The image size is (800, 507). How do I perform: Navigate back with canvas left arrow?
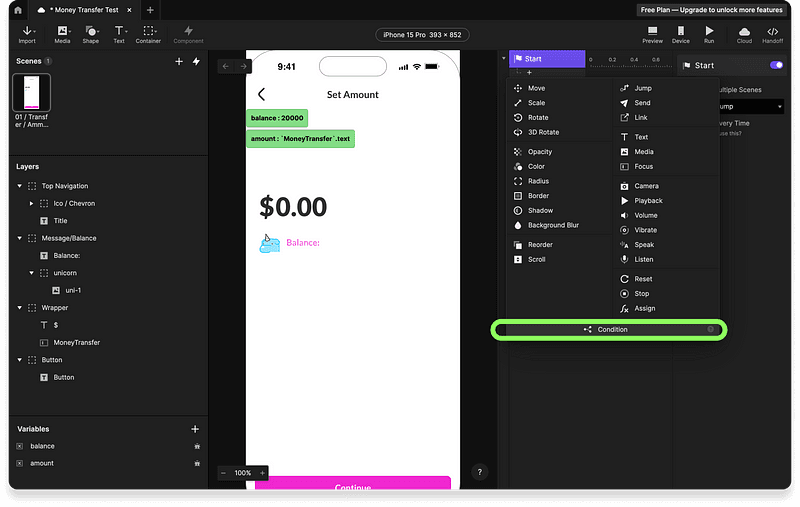[226, 66]
